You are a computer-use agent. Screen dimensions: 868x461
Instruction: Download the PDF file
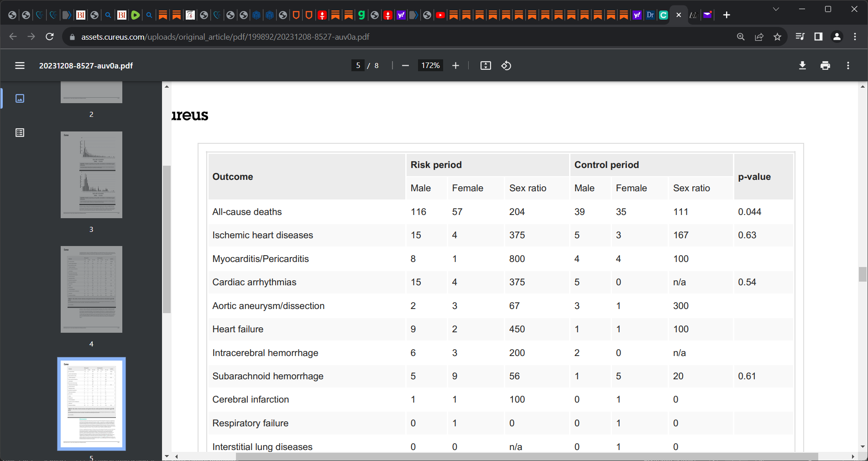[x=802, y=66]
